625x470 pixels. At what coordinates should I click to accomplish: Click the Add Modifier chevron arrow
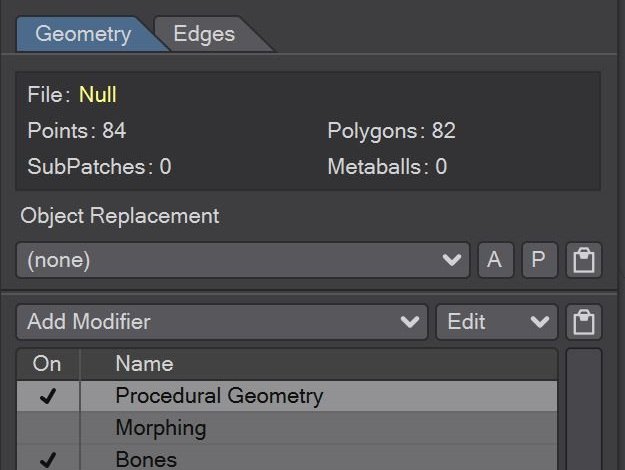tap(410, 322)
